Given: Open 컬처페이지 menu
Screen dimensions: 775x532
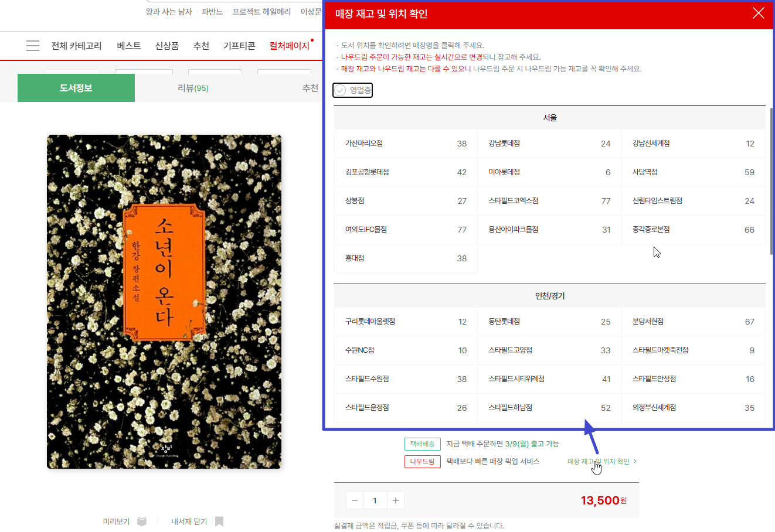Looking at the screenshot, I should click(x=289, y=46).
